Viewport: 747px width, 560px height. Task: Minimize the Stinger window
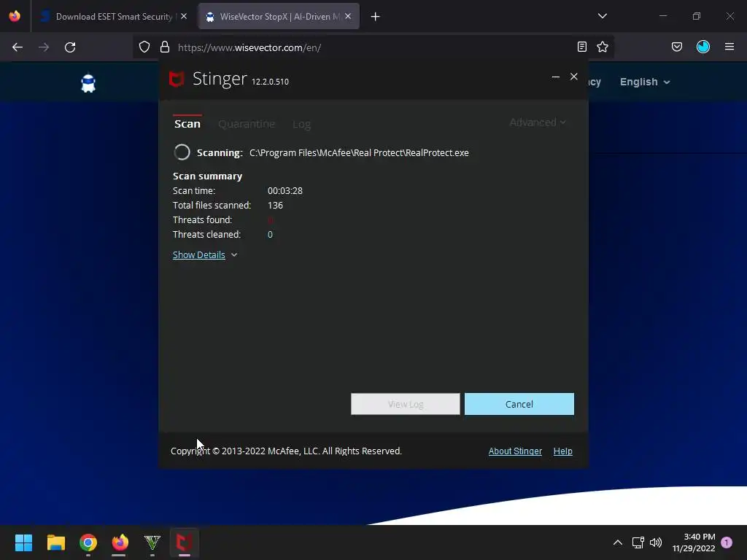[555, 77]
